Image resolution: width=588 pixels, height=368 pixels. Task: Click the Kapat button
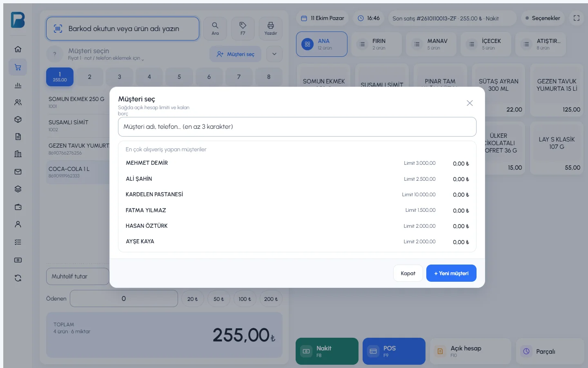pos(408,273)
